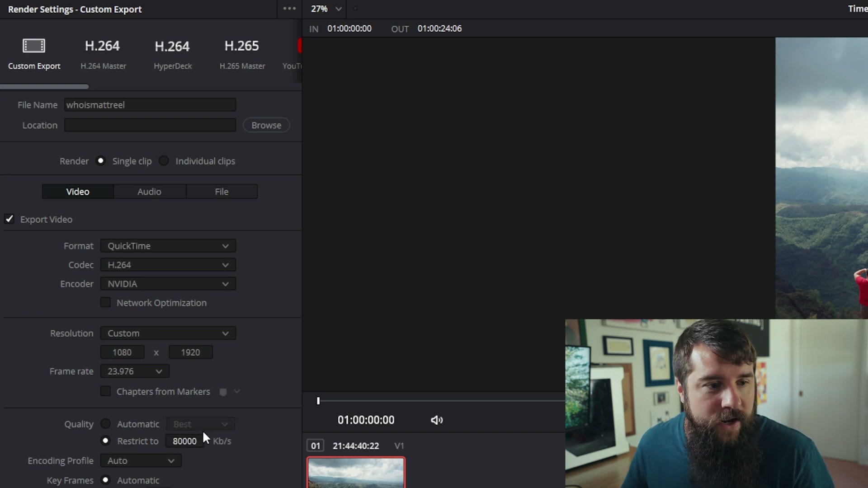This screenshot has width=868, height=488.
Task: Open the Render Settings three-dot options menu
Action: coord(289,9)
